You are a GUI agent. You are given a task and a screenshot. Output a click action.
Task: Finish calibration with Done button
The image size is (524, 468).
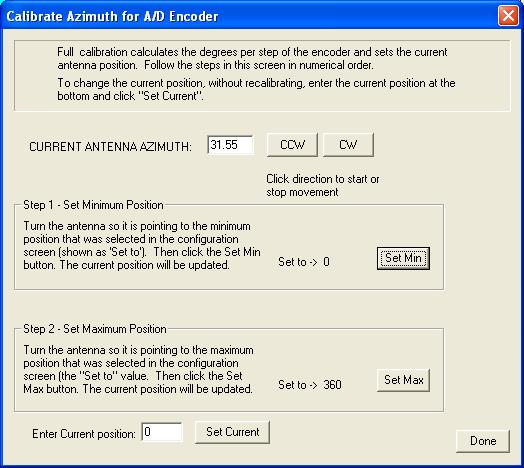coord(483,441)
